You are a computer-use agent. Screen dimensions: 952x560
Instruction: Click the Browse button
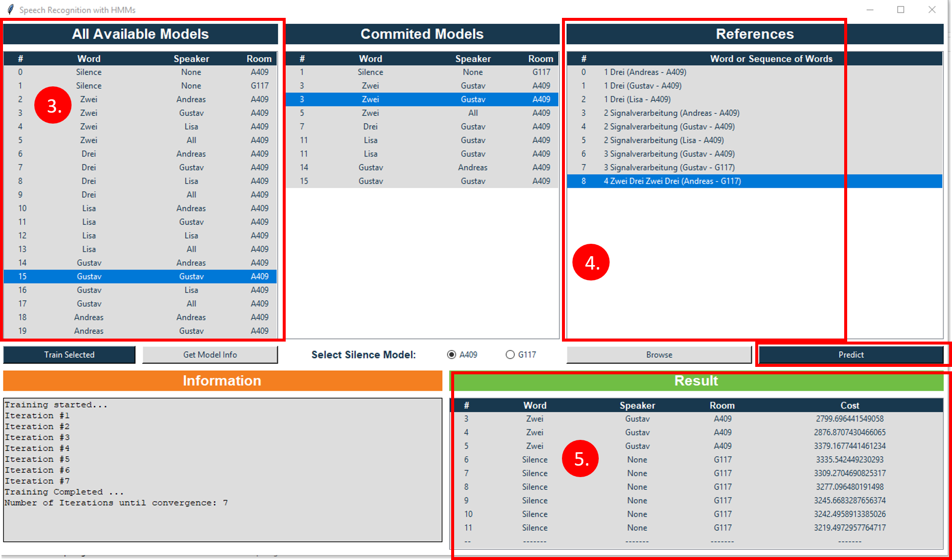coord(659,354)
